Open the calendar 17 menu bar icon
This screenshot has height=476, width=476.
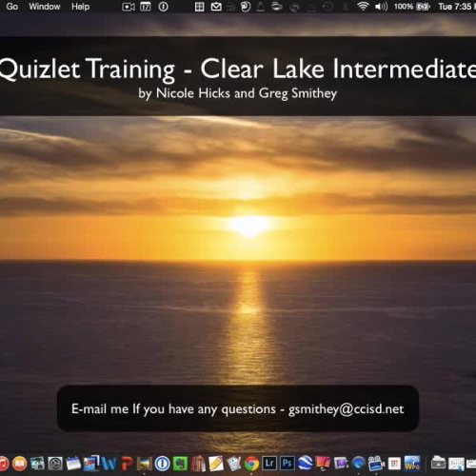pos(146,7)
